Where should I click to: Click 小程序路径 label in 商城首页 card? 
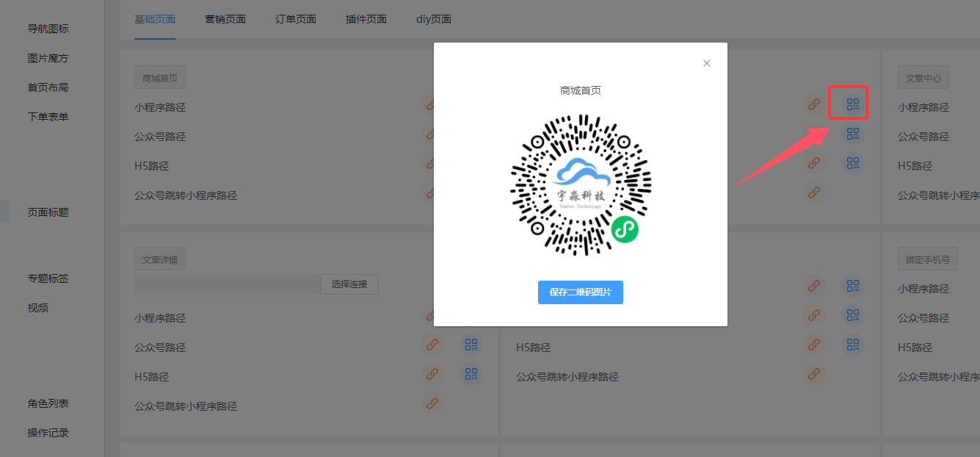(160, 107)
